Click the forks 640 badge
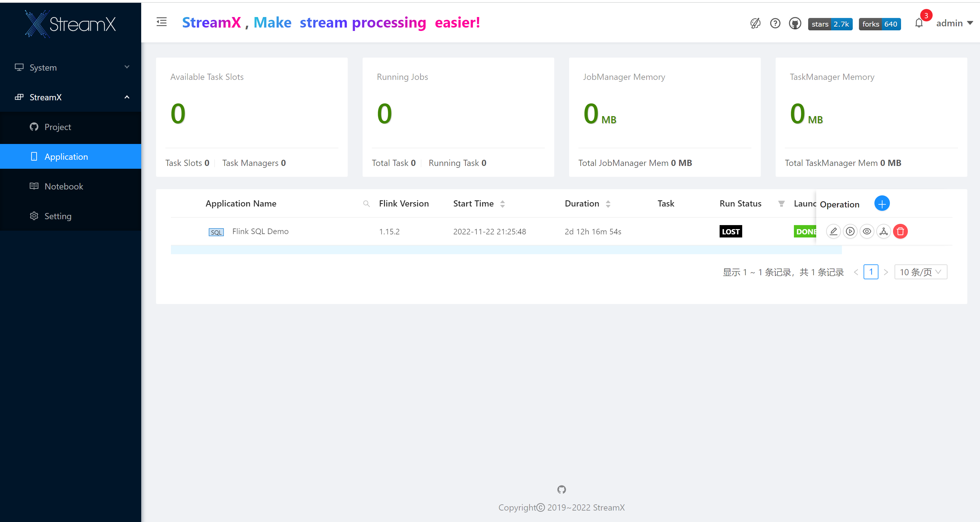The width and height of the screenshot is (980, 522). [880, 24]
